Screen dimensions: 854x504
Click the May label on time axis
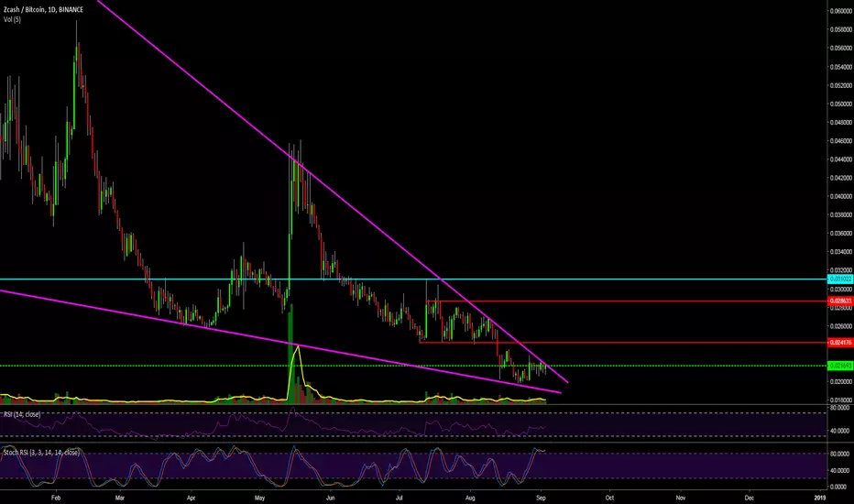pyautogui.click(x=260, y=498)
